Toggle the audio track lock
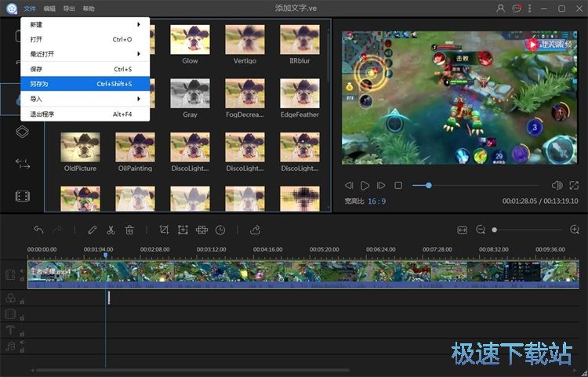The image size is (588, 377). 22,351
